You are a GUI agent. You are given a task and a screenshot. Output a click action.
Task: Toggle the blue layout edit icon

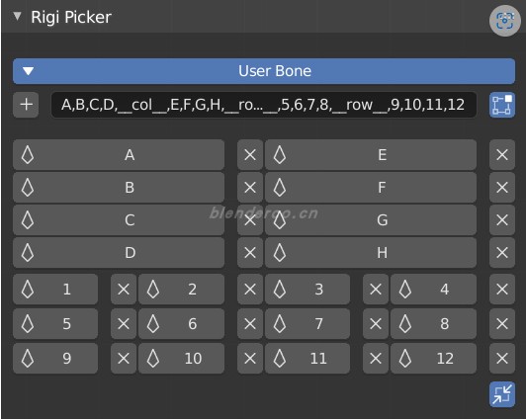pos(502,105)
